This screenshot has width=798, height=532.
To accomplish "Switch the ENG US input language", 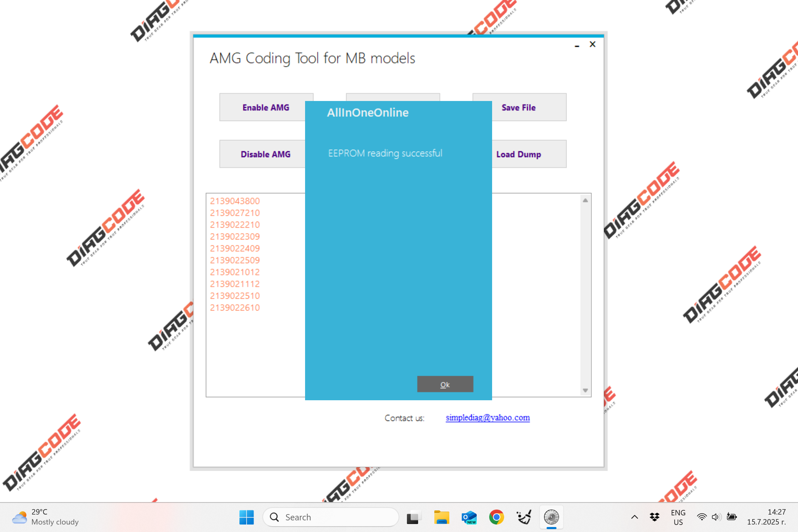I will pyautogui.click(x=678, y=517).
